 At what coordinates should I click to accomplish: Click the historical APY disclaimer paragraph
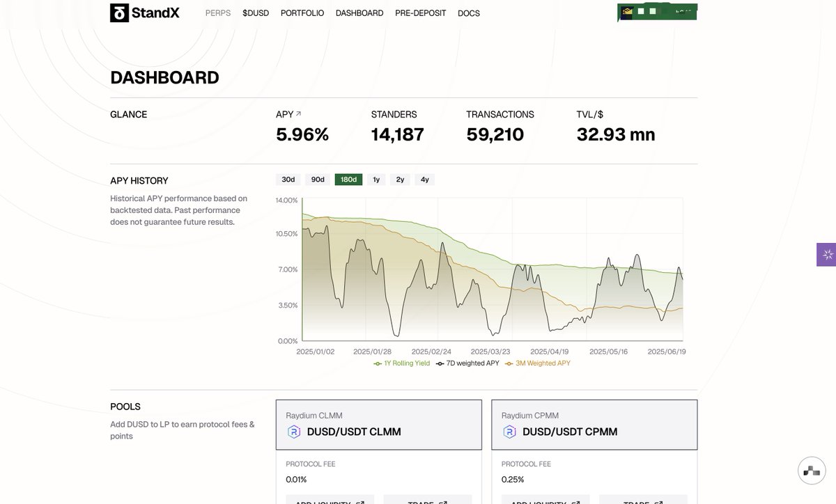tap(179, 210)
